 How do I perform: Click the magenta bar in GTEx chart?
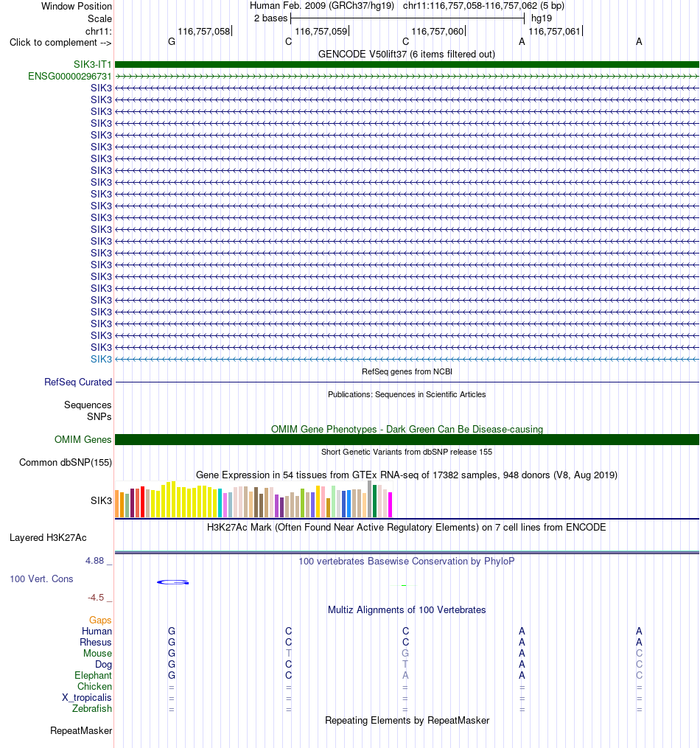390,506
